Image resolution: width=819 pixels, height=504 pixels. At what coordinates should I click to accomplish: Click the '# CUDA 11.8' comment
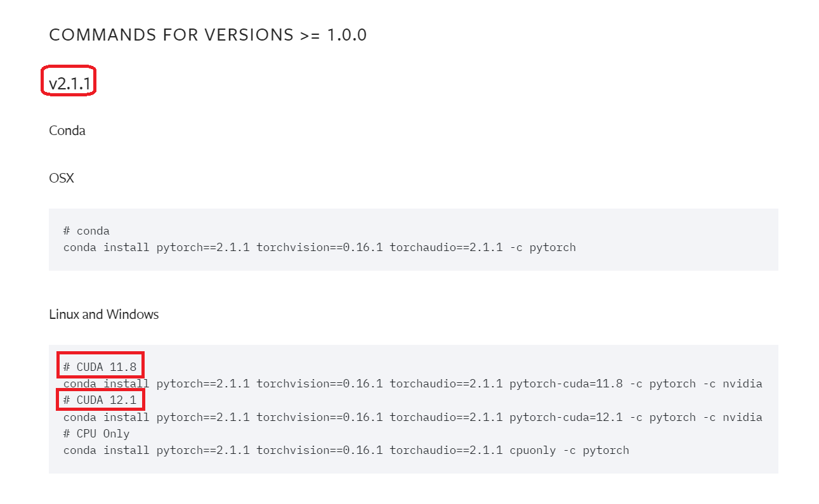tap(100, 367)
